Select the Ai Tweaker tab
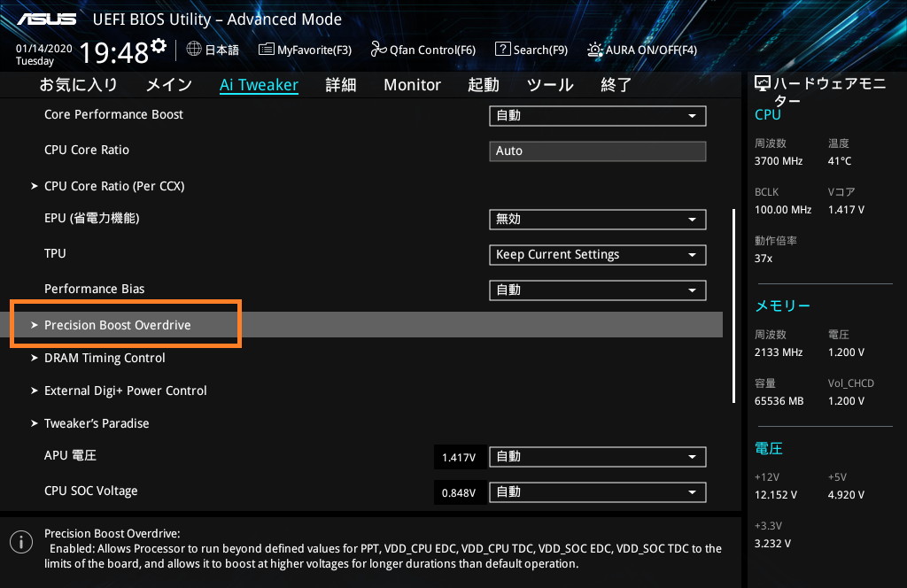907x588 pixels. 259,85
